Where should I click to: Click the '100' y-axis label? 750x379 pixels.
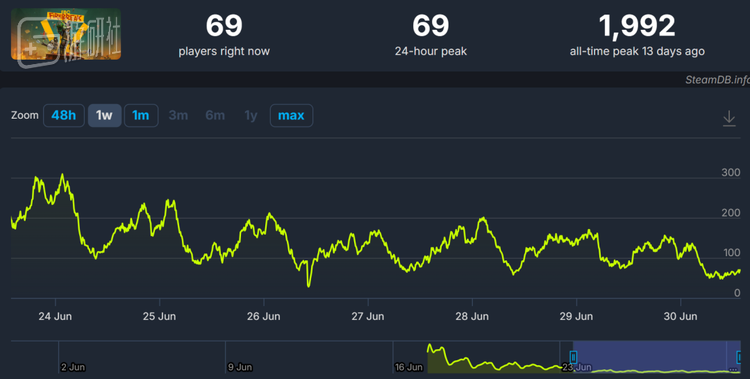pos(731,253)
